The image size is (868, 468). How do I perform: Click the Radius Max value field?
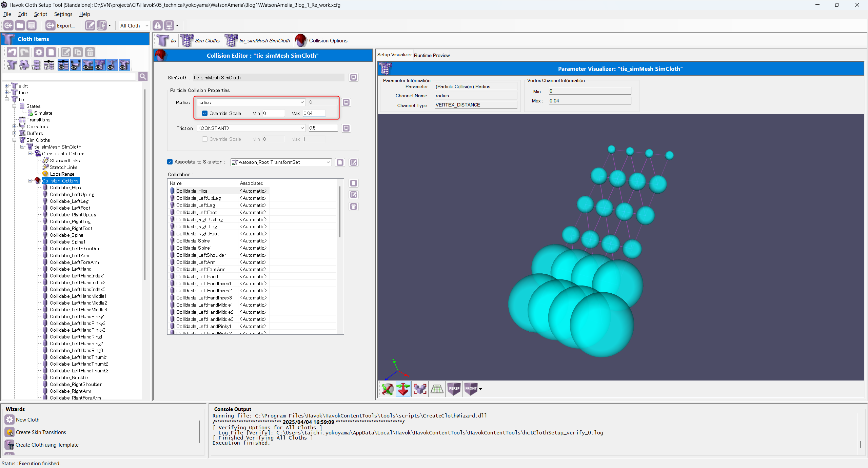point(314,113)
